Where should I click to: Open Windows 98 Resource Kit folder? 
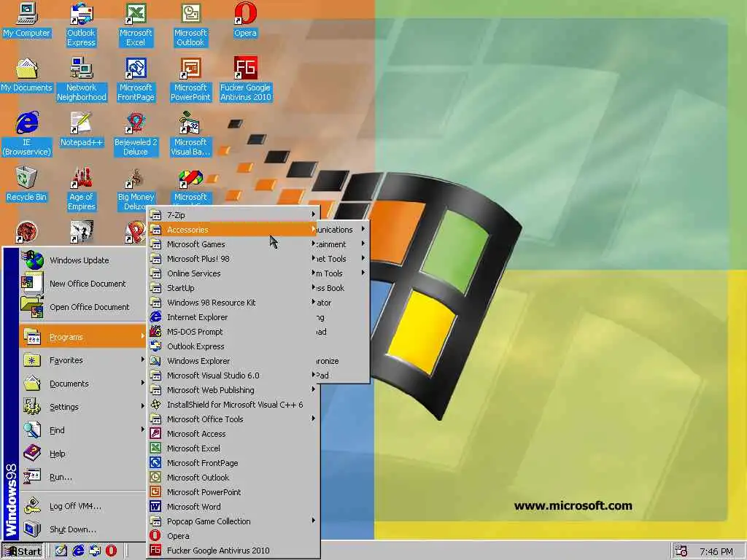(233, 303)
